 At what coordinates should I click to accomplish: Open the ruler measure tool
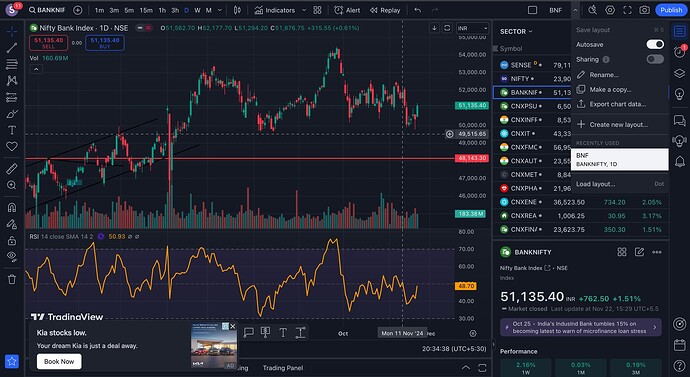pos(12,168)
